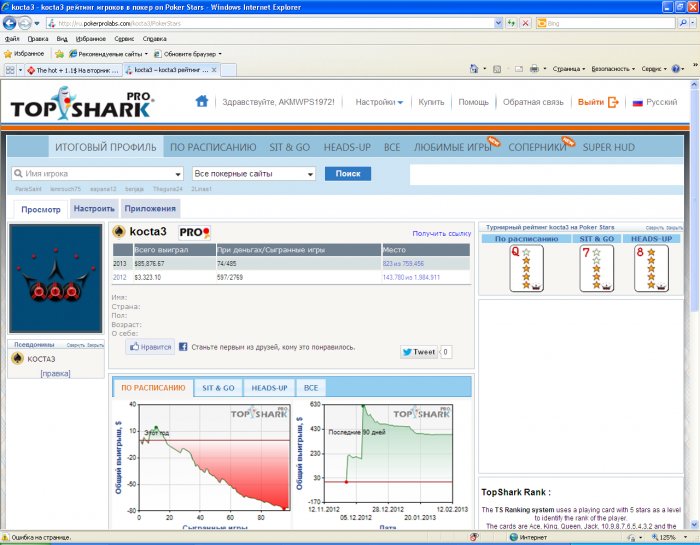
Task: Expand the Настройки dropdown menu
Action: pos(379,102)
